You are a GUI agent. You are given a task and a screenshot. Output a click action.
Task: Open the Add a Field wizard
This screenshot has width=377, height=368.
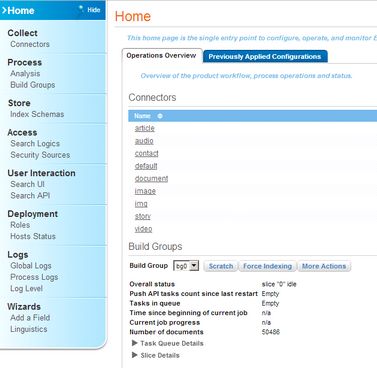(x=30, y=318)
